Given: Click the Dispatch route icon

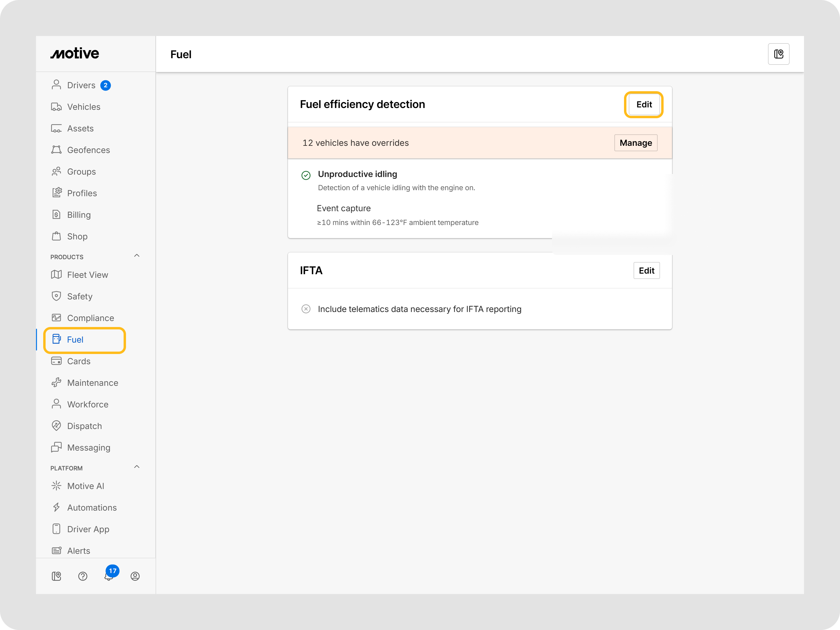Looking at the screenshot, I should [x=56, y=426].
